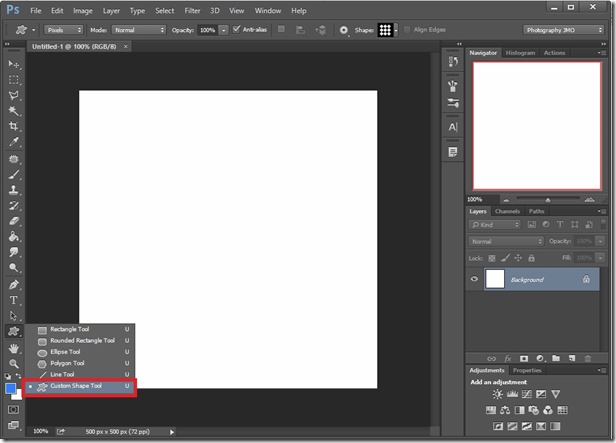Screen dimensions: 616x443
Task: Create a new layer icon
Action: [x=572, y=358]
